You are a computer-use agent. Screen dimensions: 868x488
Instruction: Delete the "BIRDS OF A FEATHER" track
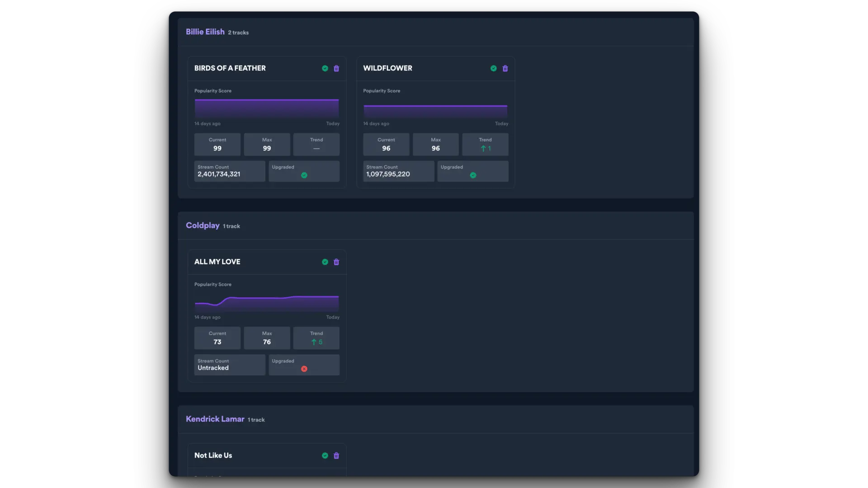pyautogui.click(x=336, y=68)
